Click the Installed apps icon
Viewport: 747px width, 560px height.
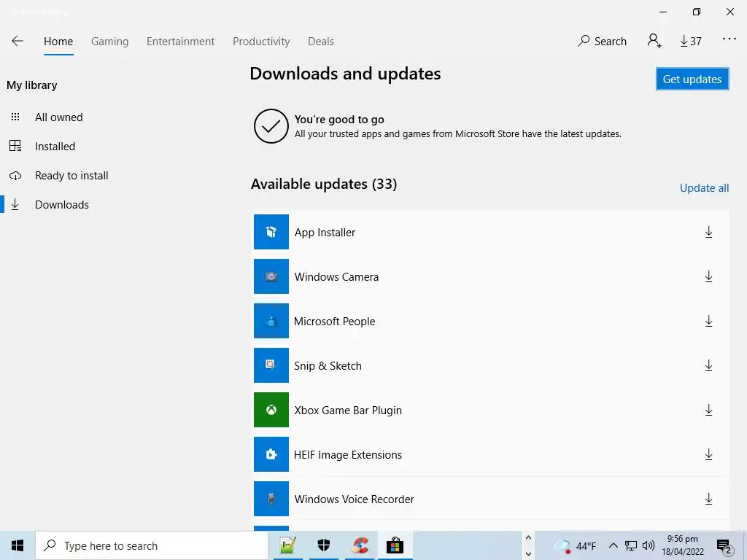(15, 146)
